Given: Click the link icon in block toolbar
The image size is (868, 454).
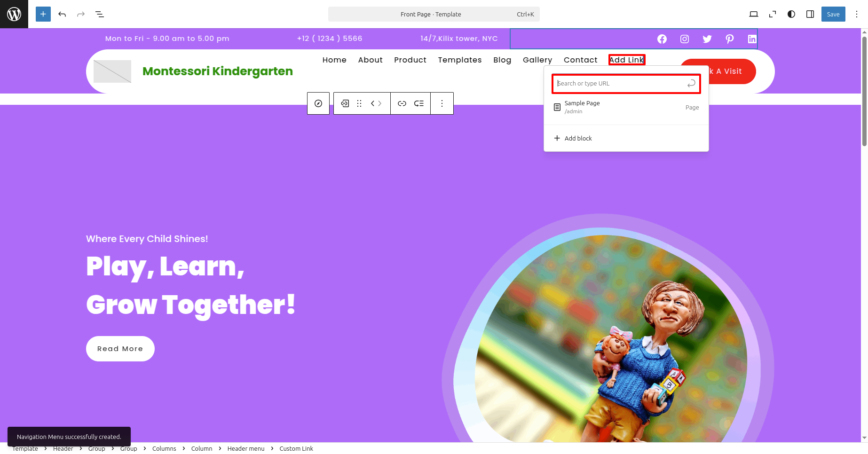Looking at the screenshot, I should coord(402,103).
